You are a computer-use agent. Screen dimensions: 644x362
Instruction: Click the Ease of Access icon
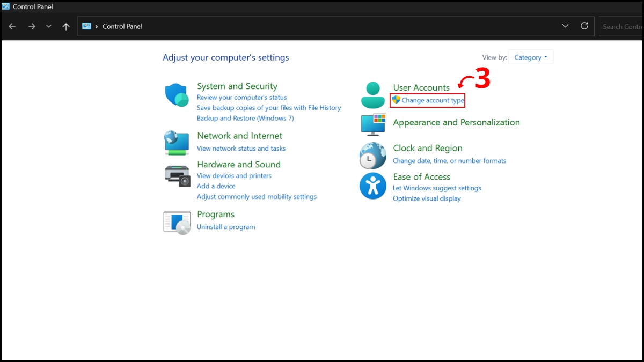tap(373, 186)
